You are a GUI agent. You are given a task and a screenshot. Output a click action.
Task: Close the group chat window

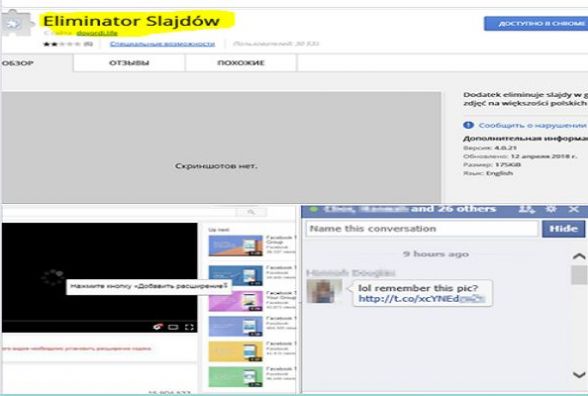coord(574,209)
